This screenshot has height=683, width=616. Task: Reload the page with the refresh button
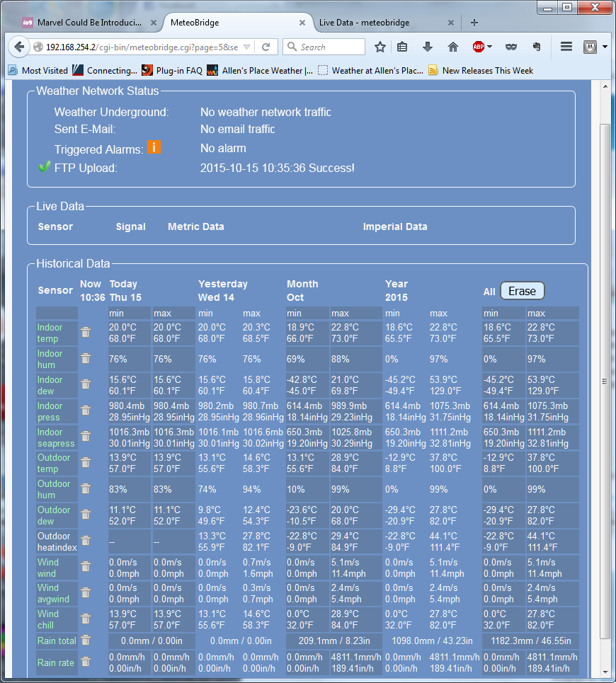pos(266,47)
